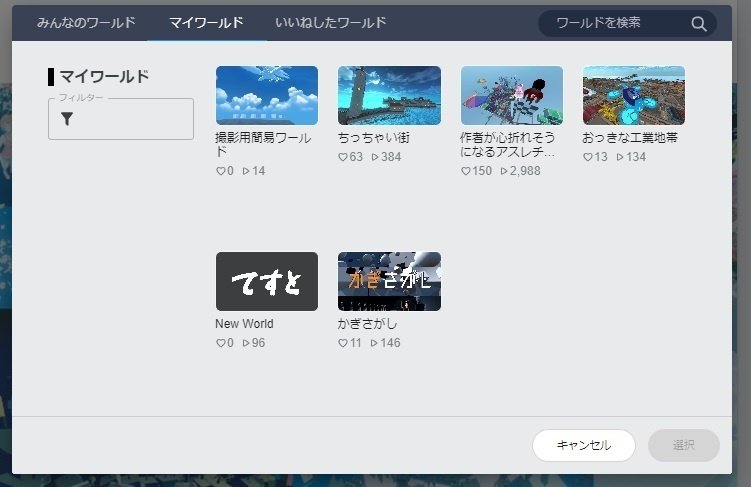Click the 作者が心折れそうになるアスレチ… title
Viewport: 751px width, 487px height.
coord(508,145)
